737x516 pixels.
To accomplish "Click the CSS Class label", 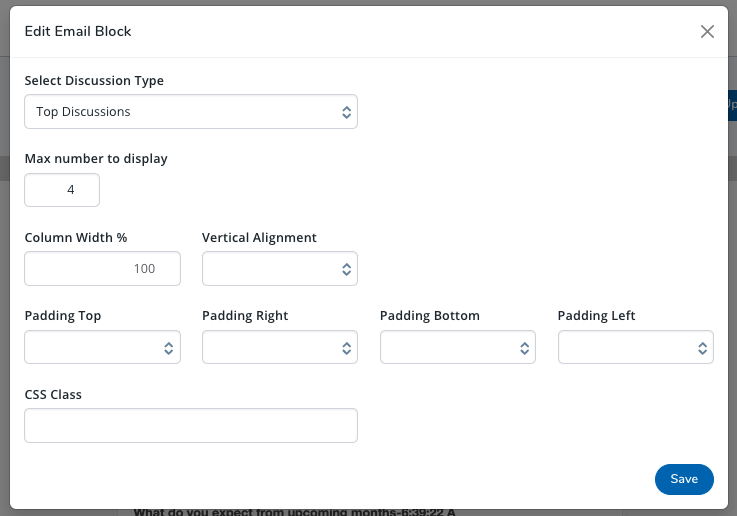I will [53, 394].
